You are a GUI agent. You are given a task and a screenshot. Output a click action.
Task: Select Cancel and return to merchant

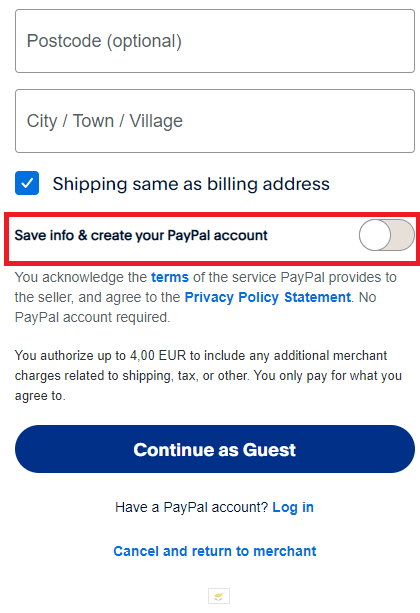[x=215, y=551]
